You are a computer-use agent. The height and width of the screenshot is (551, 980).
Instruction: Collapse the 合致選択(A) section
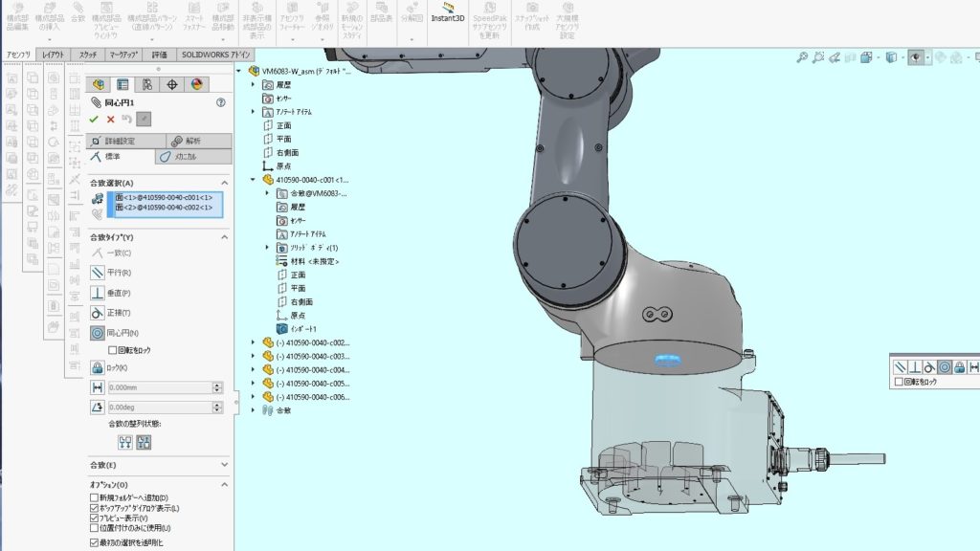[x=224, y=183]
